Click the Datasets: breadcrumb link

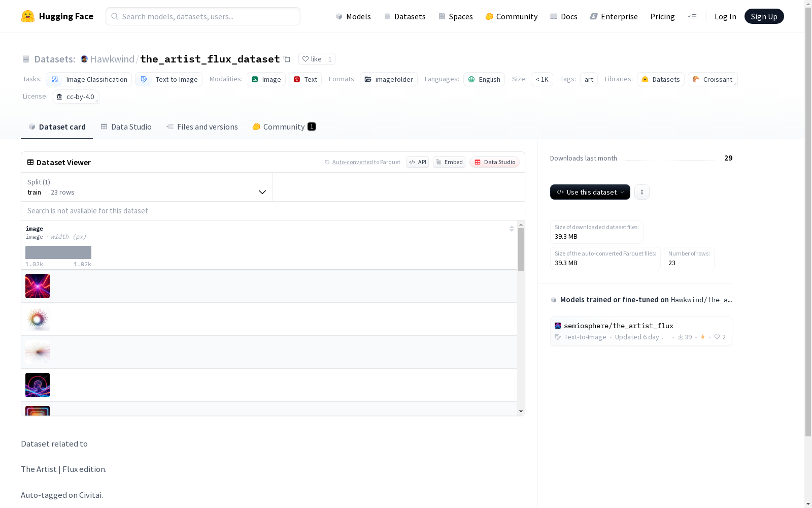tap(54, 59)
